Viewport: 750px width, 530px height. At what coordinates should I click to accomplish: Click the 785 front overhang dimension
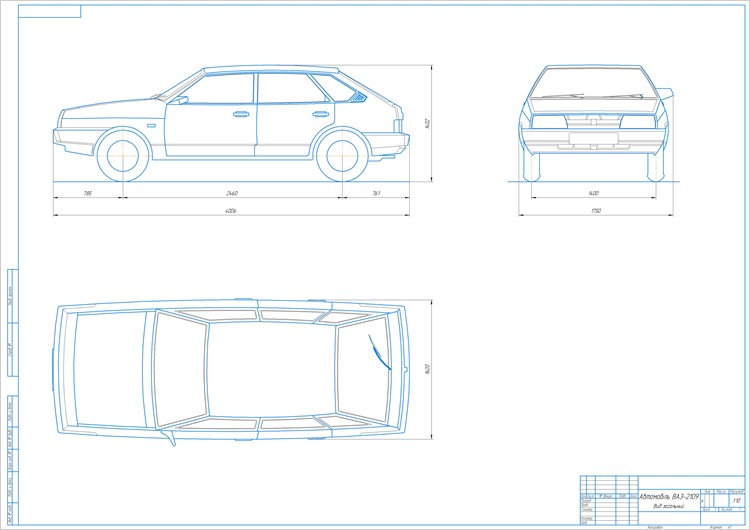88,193
